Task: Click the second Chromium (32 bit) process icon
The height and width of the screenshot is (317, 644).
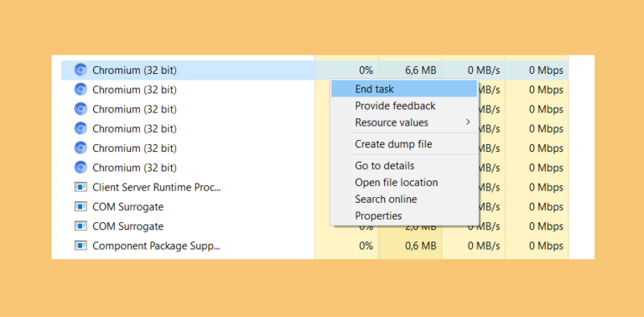Action: pyautogui.click(x=80, y=90)
